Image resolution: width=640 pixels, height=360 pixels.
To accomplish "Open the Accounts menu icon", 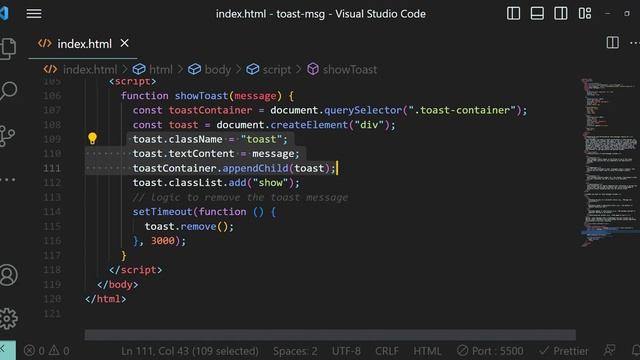I will click(8, 275).
